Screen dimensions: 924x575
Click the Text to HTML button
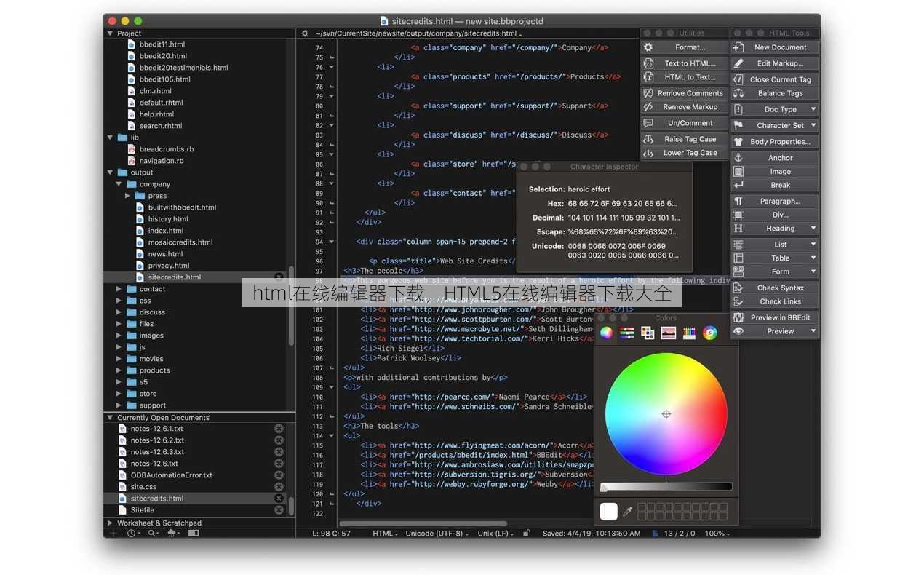684,63
